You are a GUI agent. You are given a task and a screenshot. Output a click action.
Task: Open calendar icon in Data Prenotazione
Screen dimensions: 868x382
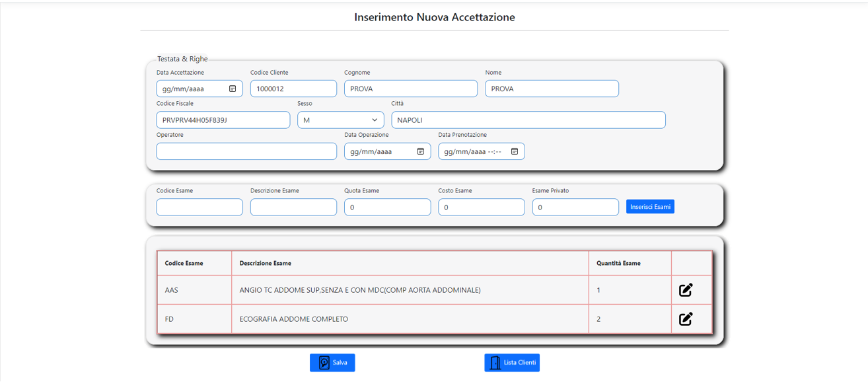coord(514,151)
